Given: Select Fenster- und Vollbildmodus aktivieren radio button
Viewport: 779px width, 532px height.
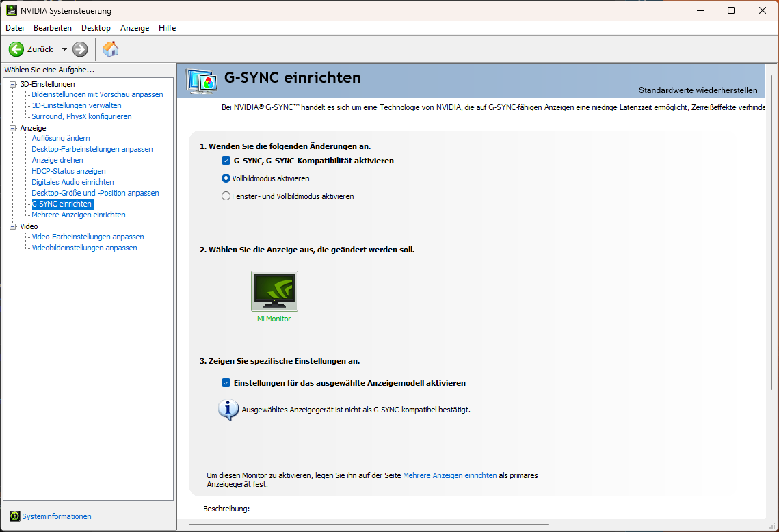Looking at the screenshot, I should click(x=226, y=196).
